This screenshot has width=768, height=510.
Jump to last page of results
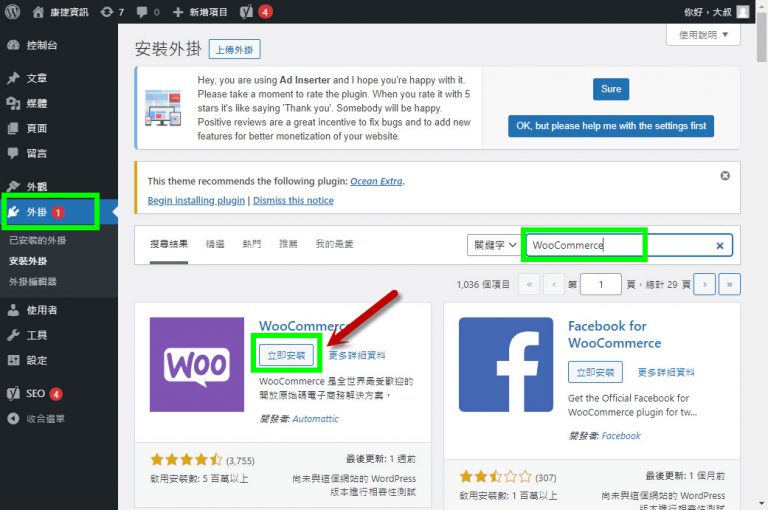(729, 284)
